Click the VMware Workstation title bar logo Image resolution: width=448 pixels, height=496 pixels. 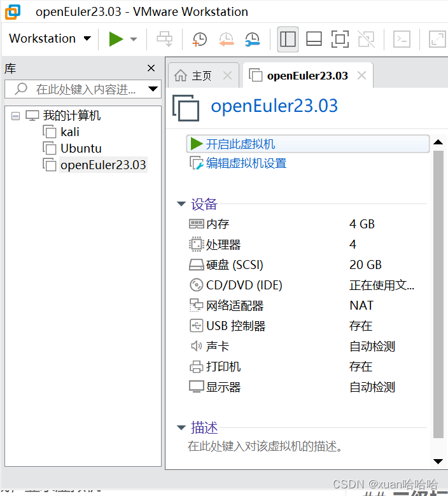pos(13,11)
